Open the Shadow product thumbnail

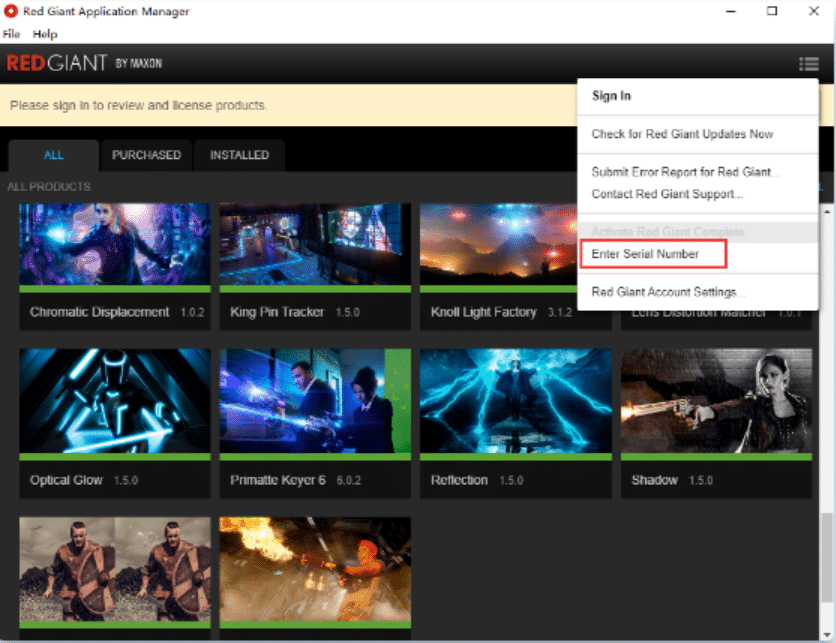(715, 400)
